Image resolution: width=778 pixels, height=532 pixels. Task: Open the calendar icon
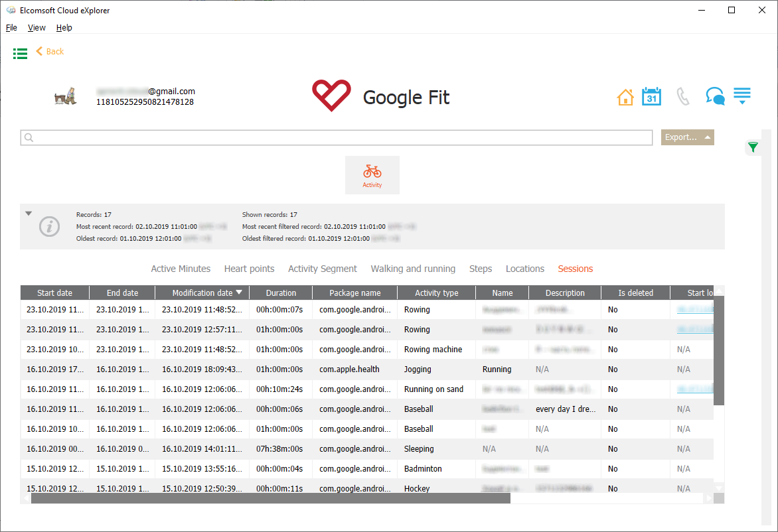click(x=651, y=96)
